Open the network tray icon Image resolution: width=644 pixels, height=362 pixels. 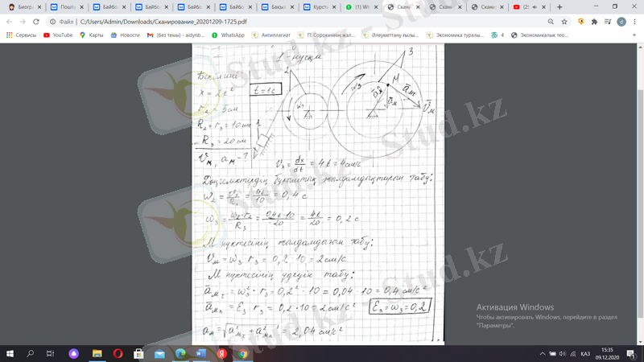click(573, 354)
